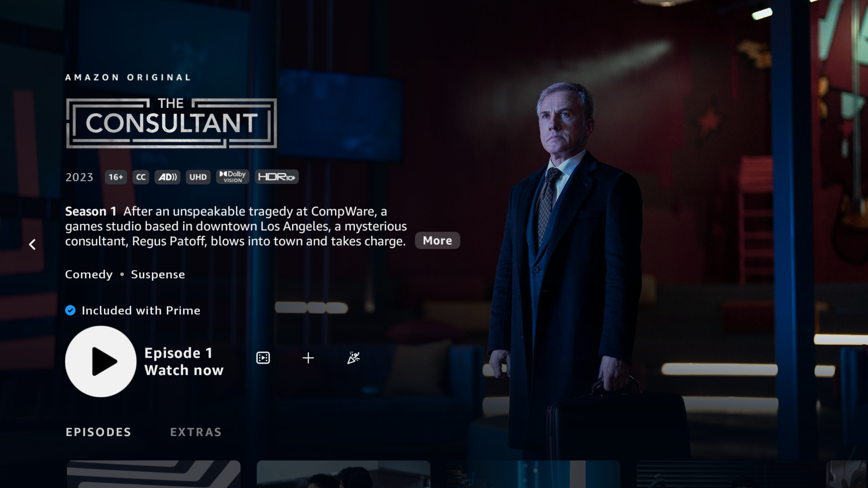Expand the synopsis with More button
Image resolution: width=868 pixels, height=488 pixels.
[x=437, y=240]
